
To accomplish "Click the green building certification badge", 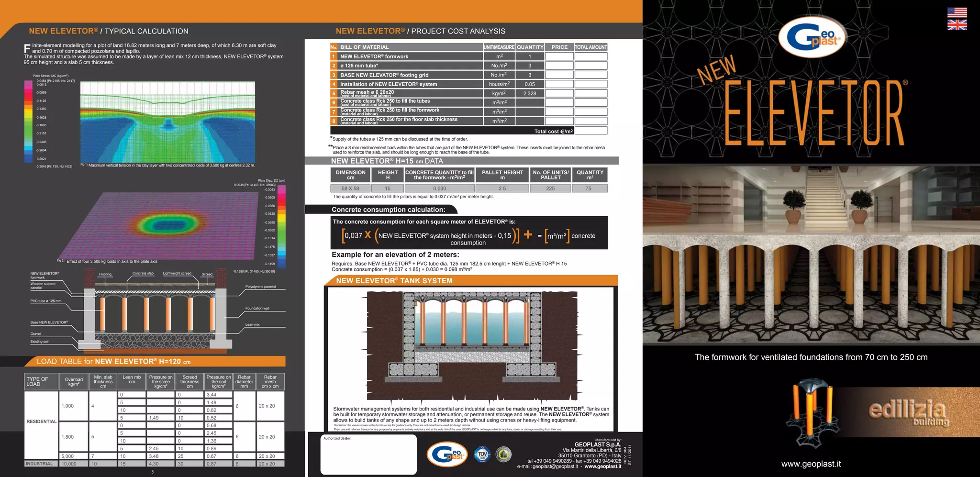I will (503, 455).
